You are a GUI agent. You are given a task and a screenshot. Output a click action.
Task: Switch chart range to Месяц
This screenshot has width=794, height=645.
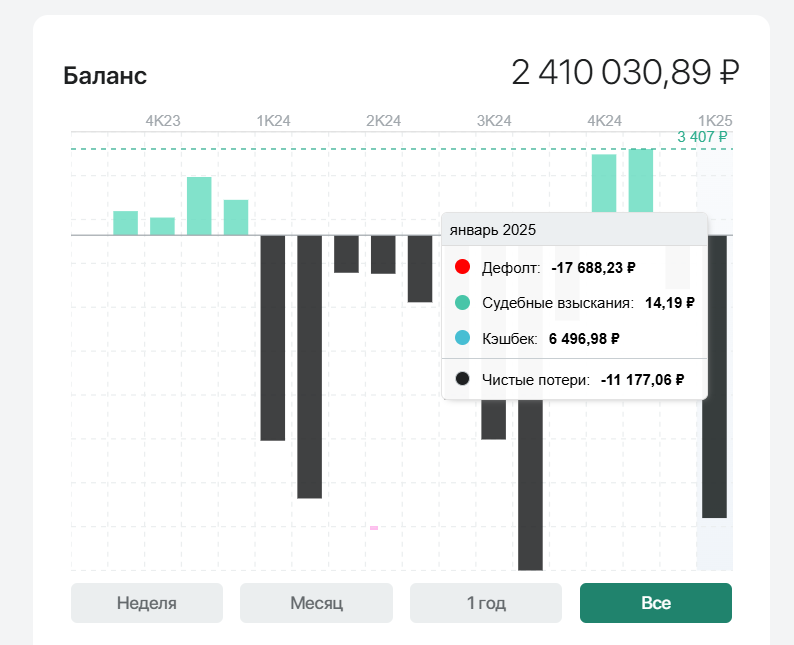[x=316, y=603]
